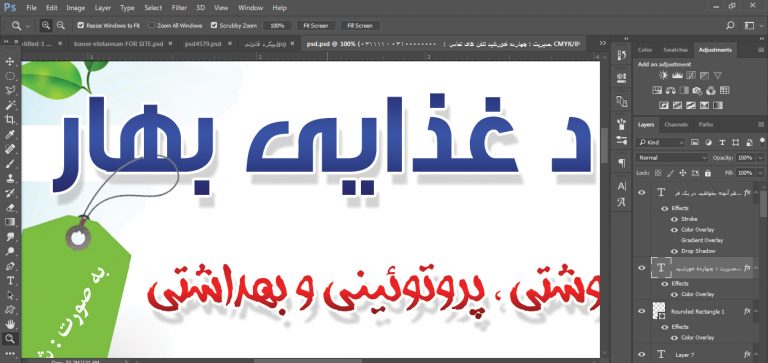This screenshot has height=363, width=768.
Task: Choose Zoom In mode in options bar
Action: 46,25
